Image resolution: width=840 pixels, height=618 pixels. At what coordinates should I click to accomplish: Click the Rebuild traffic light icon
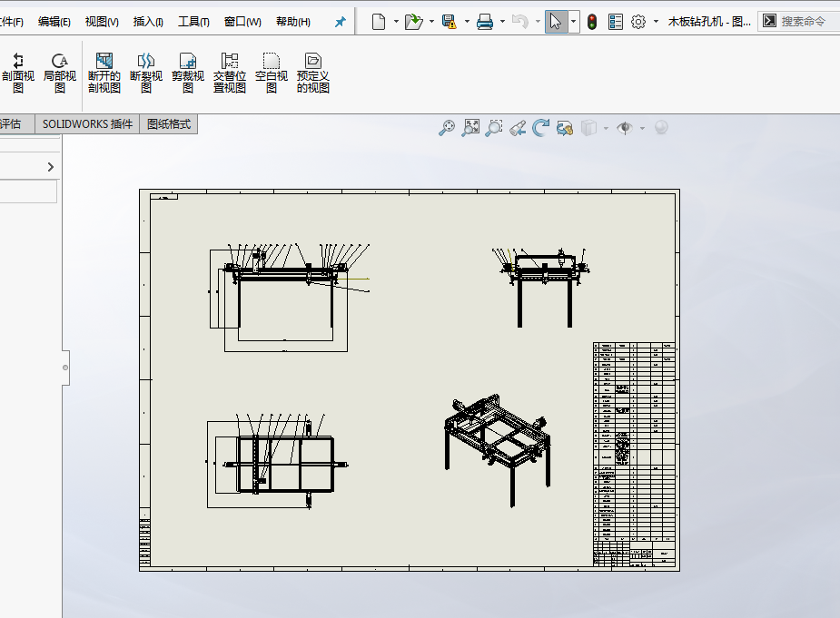coord(591,22)
